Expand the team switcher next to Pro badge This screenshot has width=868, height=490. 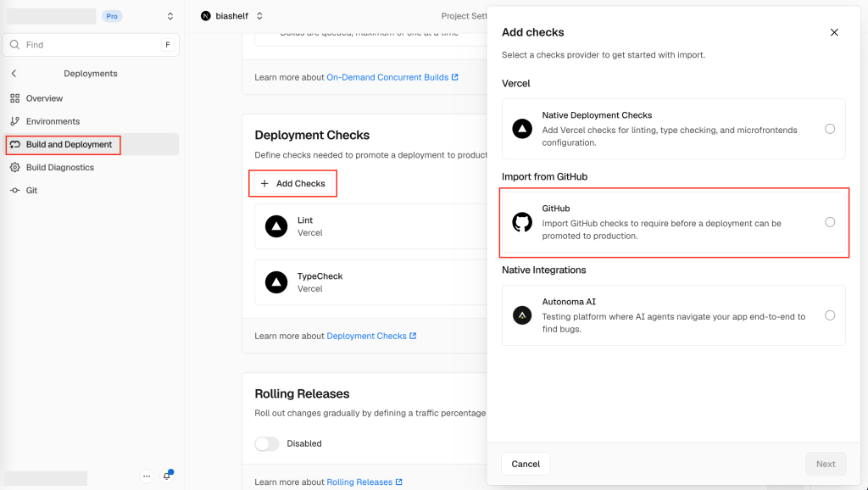click(170, 16)
